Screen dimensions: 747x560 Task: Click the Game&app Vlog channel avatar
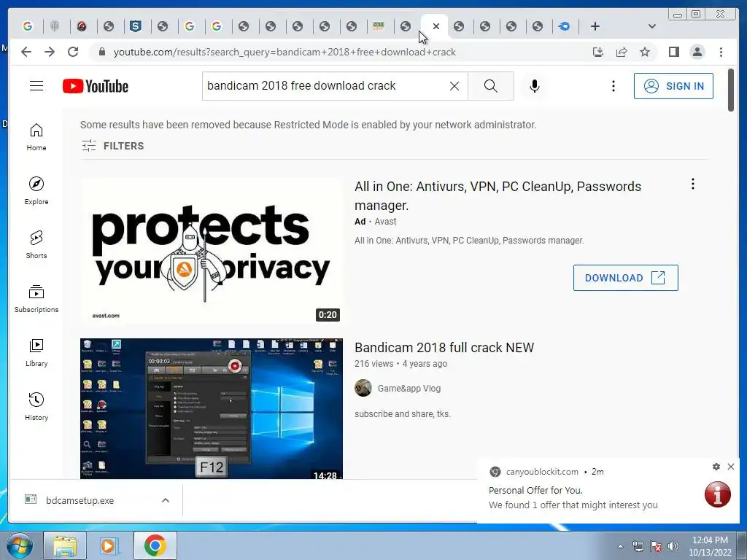click(x=363, y=388)
